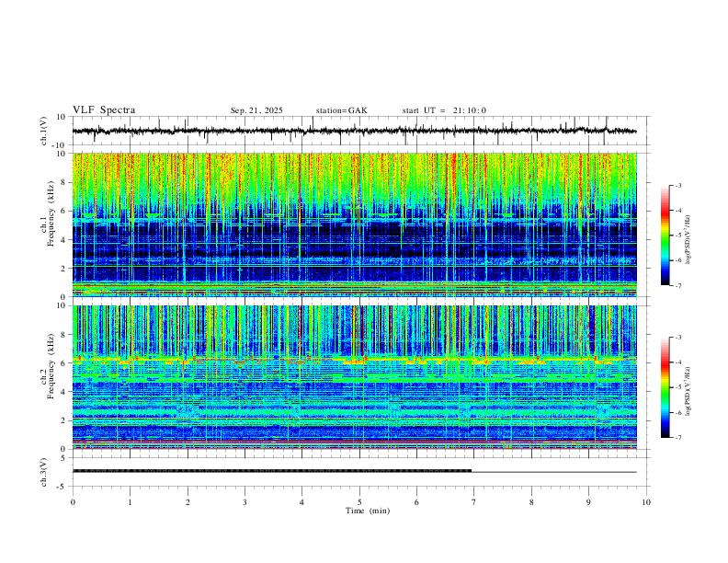728x563 pixels.
Task: Click the "6" kHz tick on ch.2 spectrogram
Action: (x=64, y=363)
